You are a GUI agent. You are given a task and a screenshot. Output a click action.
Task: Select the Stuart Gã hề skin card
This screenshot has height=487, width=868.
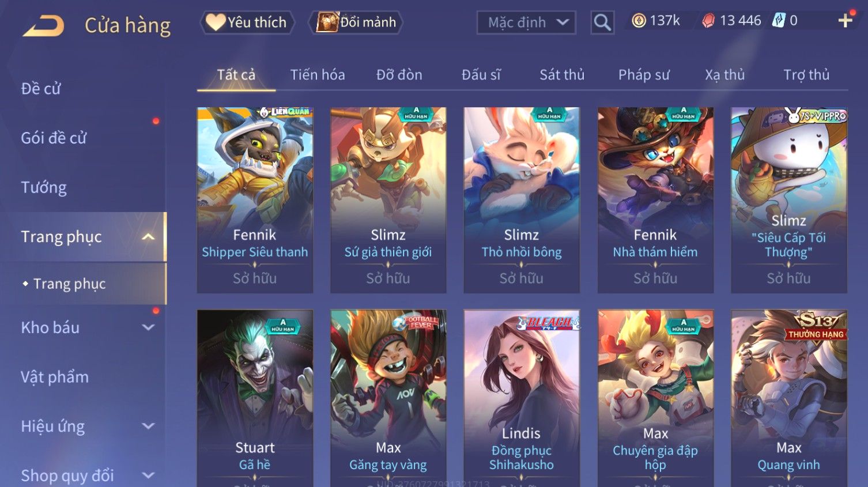255,398
